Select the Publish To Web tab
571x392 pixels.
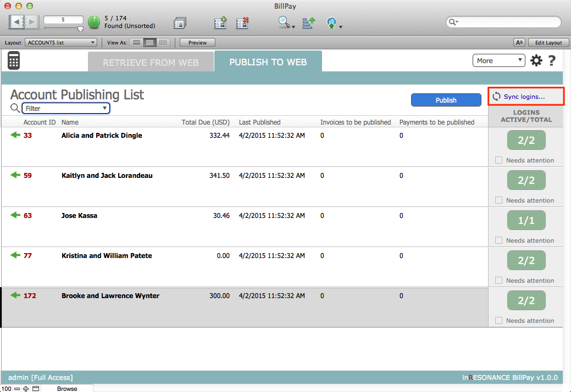tap(268, 62)
